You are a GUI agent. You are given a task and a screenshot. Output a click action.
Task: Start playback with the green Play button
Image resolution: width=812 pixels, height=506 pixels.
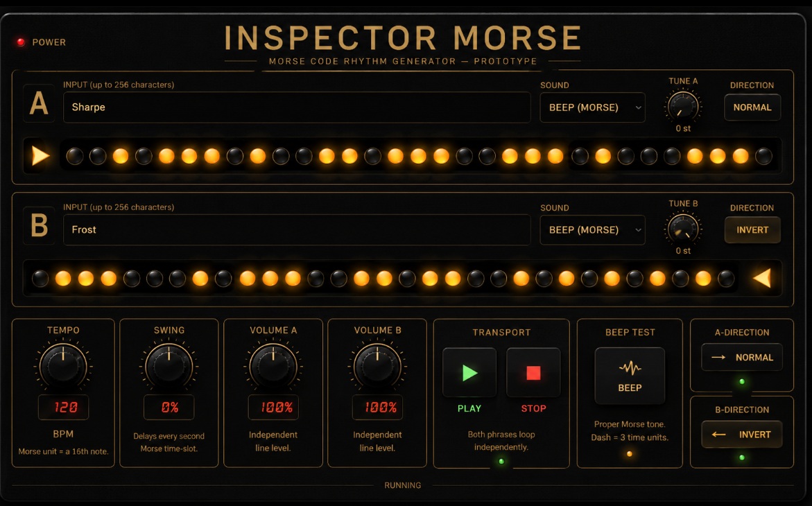click(469, 372)
